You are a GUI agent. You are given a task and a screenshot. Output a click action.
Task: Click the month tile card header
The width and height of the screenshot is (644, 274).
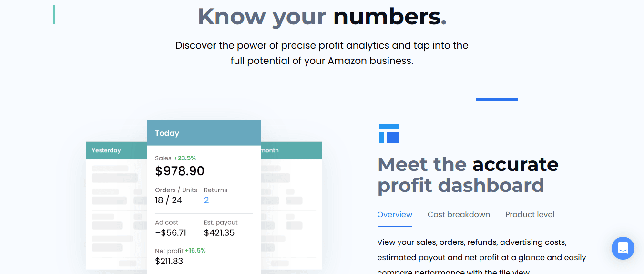tap(291, 150)
